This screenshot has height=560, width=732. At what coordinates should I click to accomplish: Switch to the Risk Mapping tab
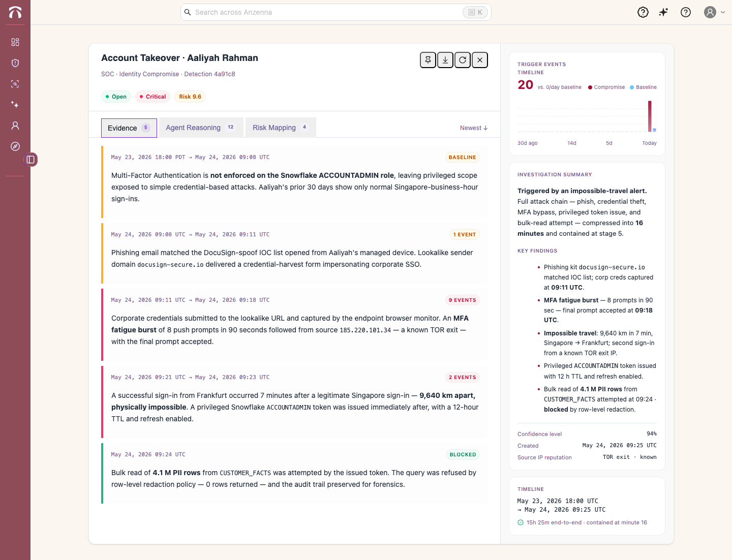click(x=281, y=128)
